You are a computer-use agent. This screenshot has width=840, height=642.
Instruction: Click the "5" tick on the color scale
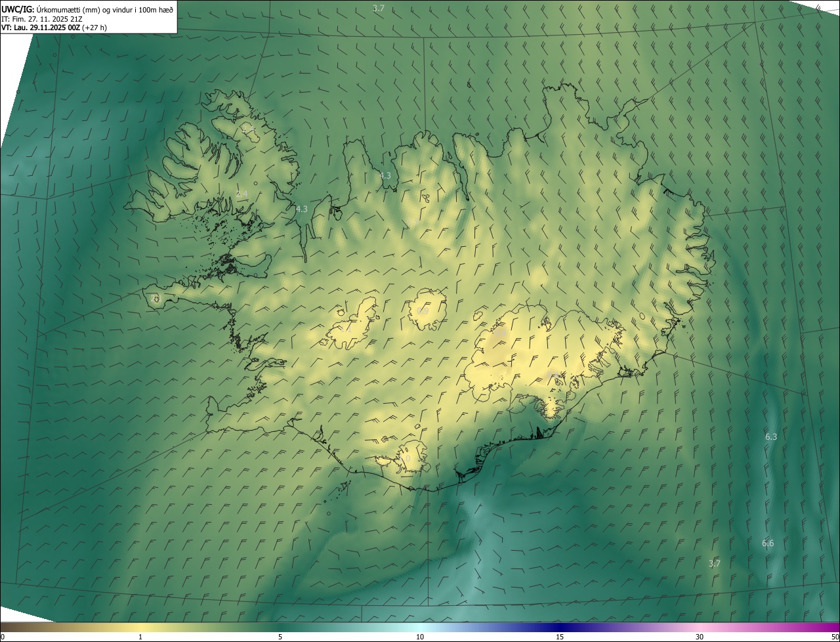tap(280, 637)
